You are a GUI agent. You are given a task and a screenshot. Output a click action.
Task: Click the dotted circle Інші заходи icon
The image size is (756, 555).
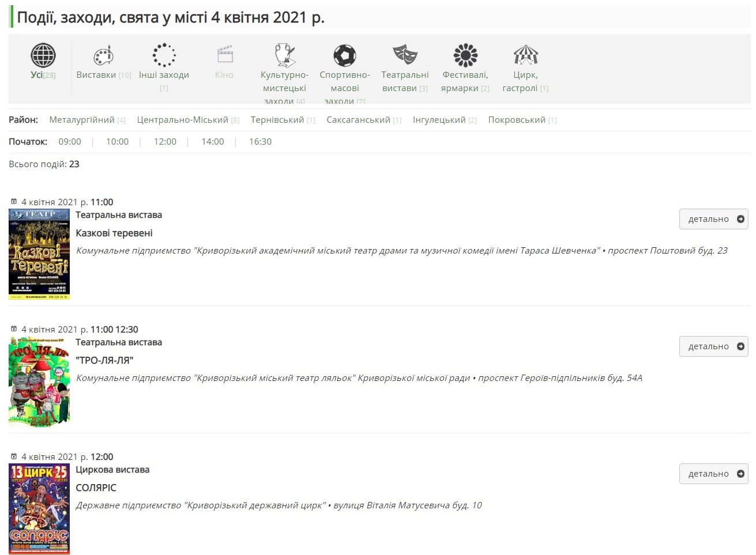point(164,55)
